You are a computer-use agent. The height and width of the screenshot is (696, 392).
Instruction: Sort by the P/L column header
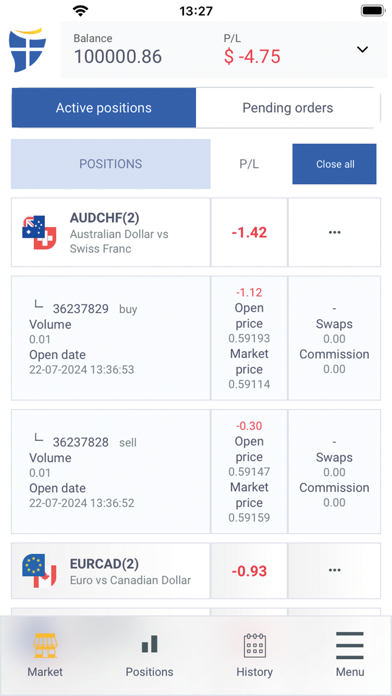coord(249,164)
